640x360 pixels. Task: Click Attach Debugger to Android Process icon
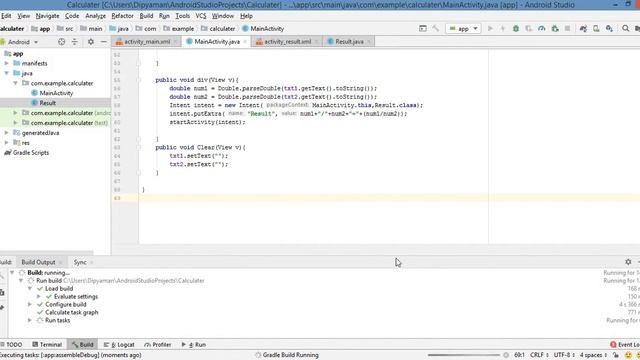(x=555, y=29)
